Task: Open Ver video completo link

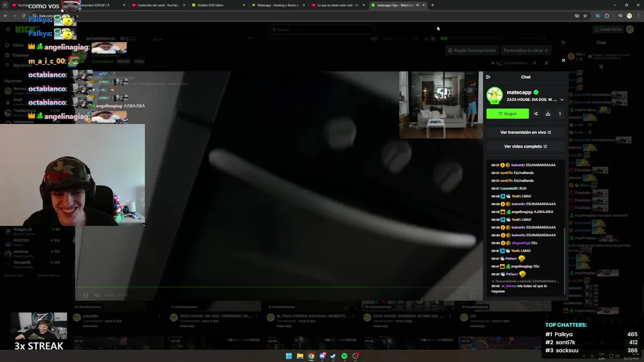Action: (x=525, y=146)
